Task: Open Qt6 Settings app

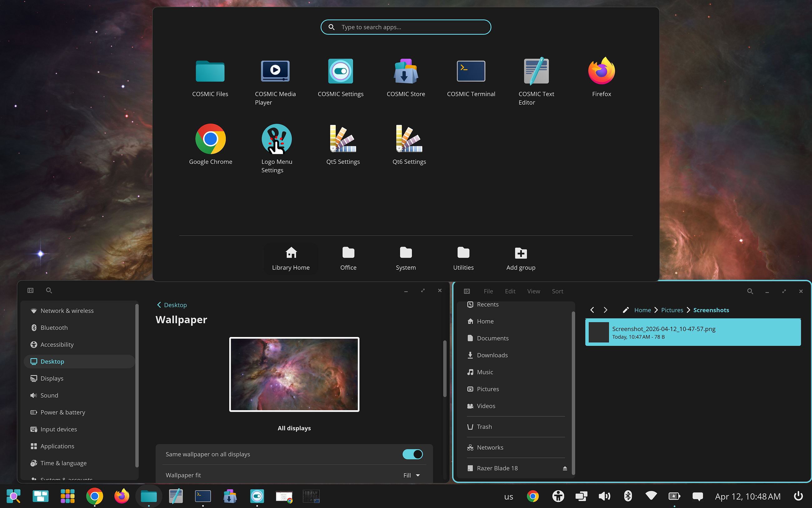Action: click(409, 145)
